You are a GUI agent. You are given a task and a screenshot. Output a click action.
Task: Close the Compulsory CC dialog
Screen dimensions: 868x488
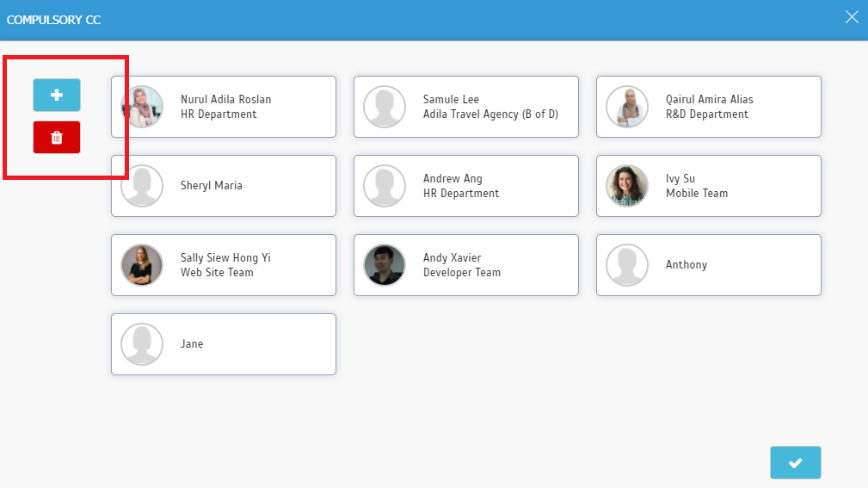(x=852, y=17)
